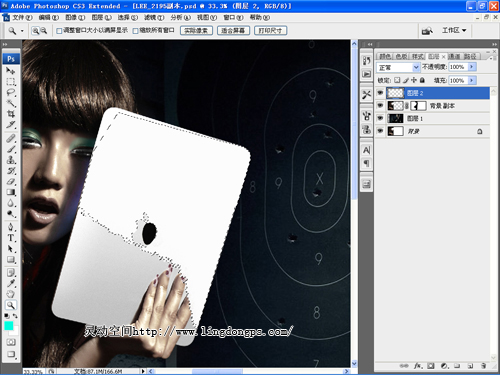The width and height of the screenshot is (500, 375).
Task: Change screen mode from toolbox
Action: 11,354
